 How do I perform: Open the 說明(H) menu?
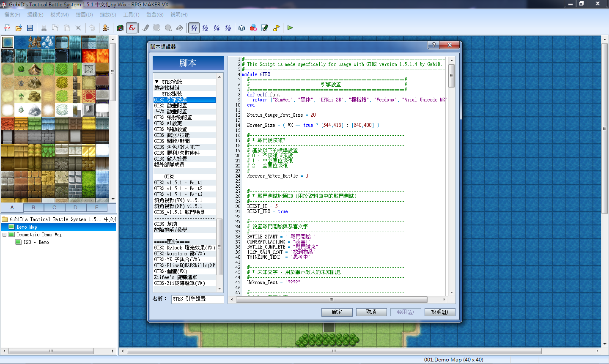click(x=179, y=15)
